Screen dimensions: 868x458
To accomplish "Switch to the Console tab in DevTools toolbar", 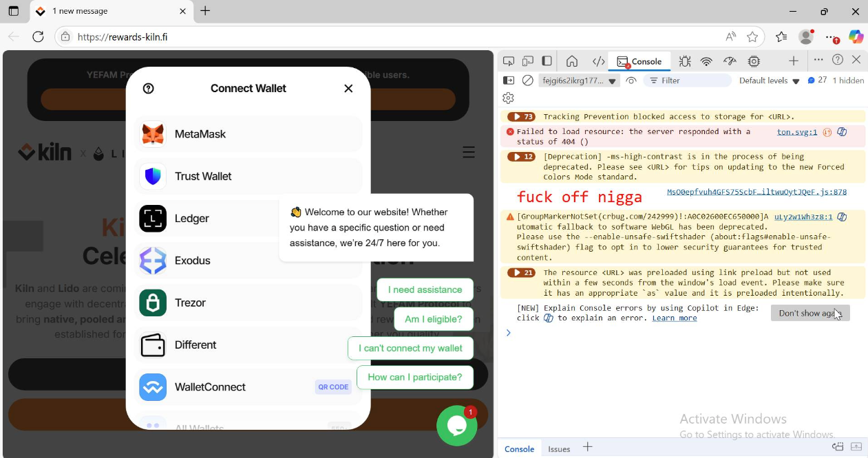I will tap(639, 61).
